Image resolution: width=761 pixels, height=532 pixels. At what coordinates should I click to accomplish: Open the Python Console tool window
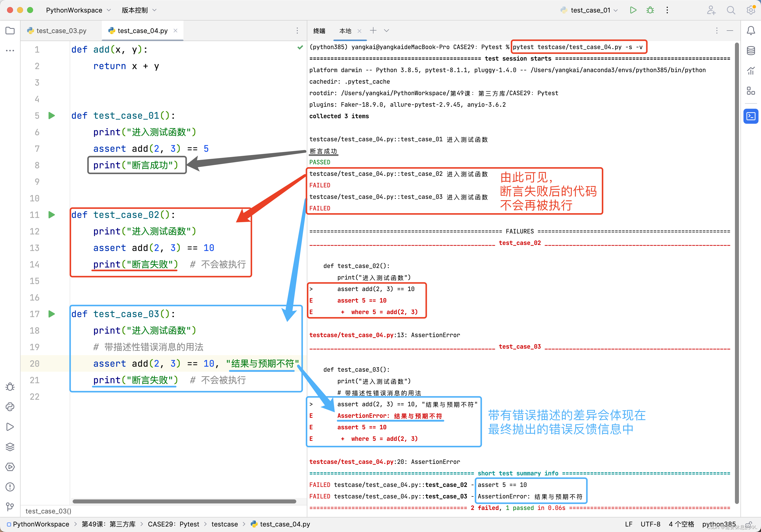tap(10, 407)
